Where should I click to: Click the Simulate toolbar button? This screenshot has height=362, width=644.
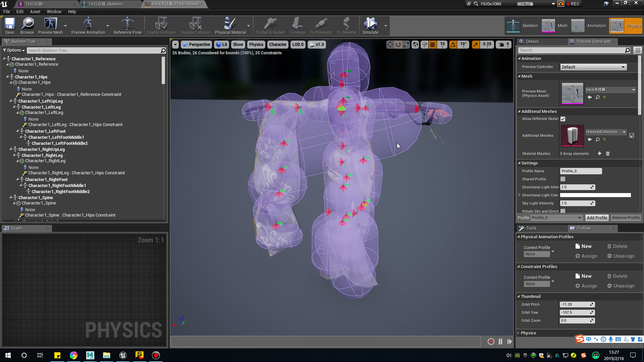point(370,26)
